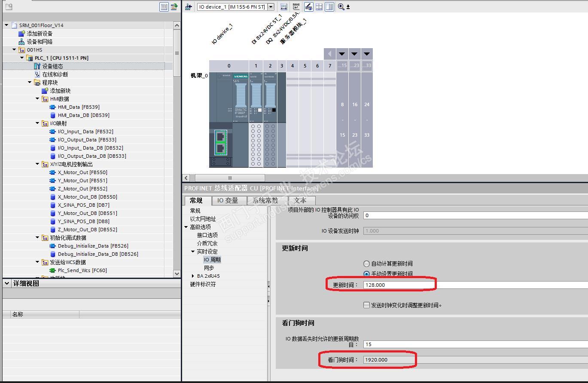
Task: Click the PLC_1 CPU folder icon
Action: (30, 58)
